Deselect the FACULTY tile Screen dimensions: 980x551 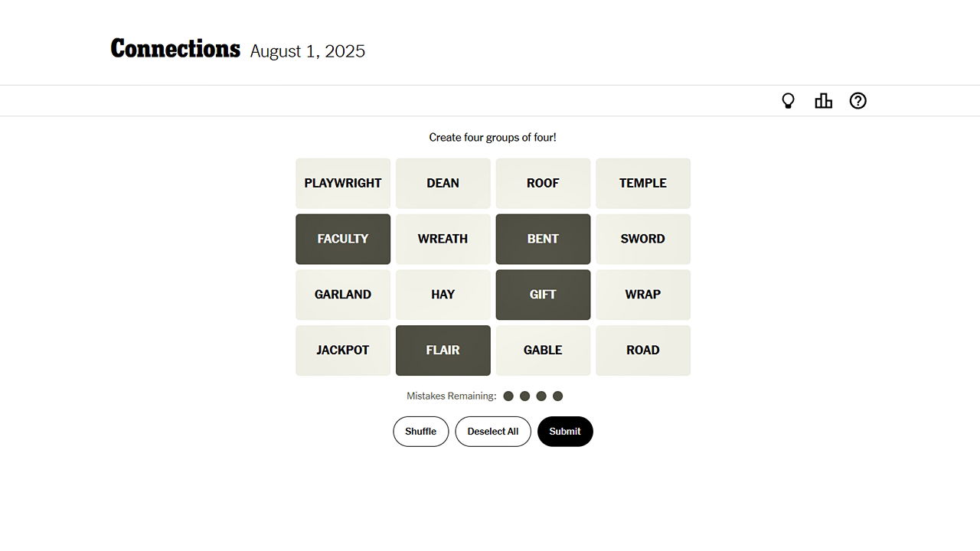[x=343, y=239]
